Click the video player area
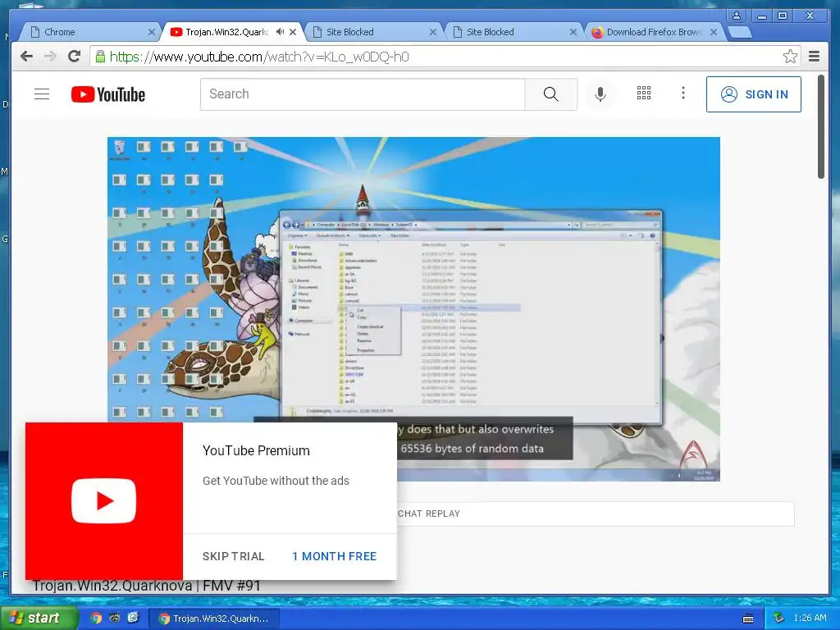This screenshot has width=840, height=630. pos(413,309)
